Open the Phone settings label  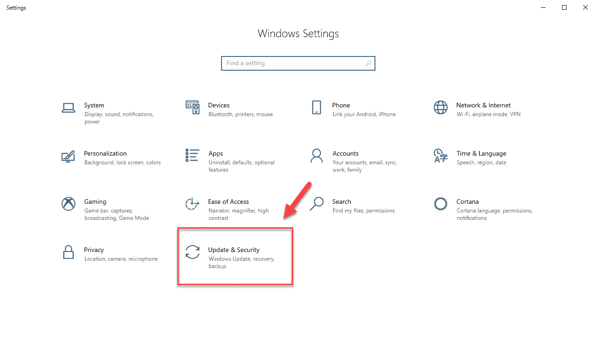(x=341, y=105)
